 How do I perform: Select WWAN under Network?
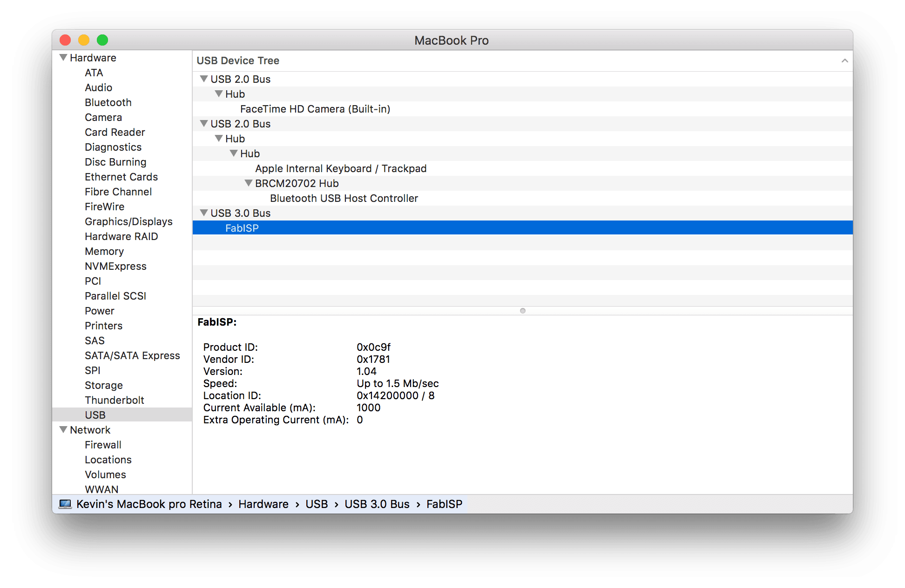[101, 489]
